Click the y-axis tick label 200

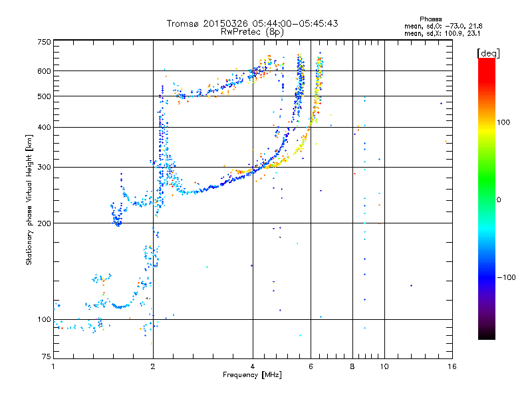[x=44, y=223]
